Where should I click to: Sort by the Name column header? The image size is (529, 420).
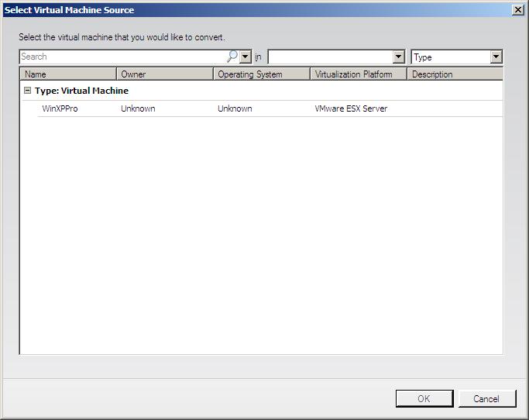68,74
